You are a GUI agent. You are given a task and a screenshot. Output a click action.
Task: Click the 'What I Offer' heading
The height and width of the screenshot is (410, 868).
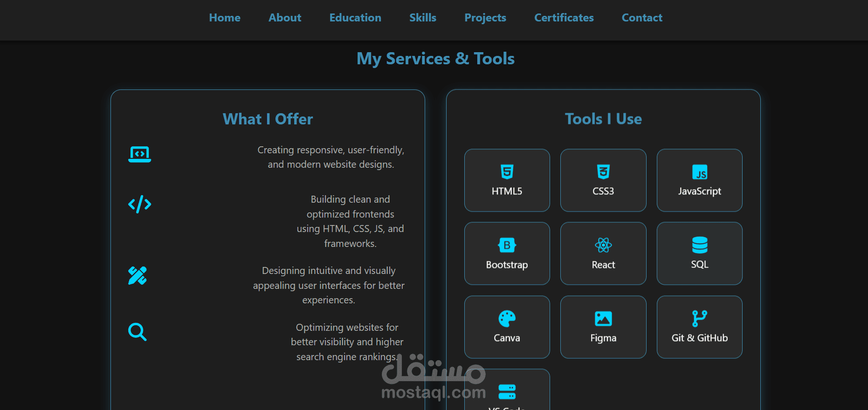(x=268, y=119)
